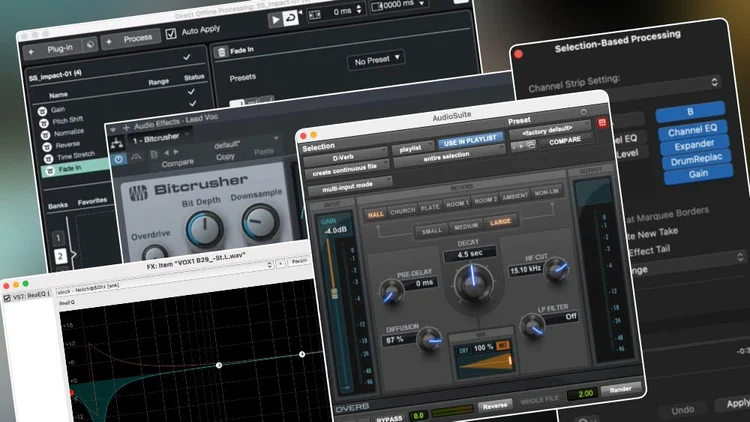The width and height of the screenshot is (750, 422).
Task: Open the factory default preset dropdown
Action: (x=550, y=129)
